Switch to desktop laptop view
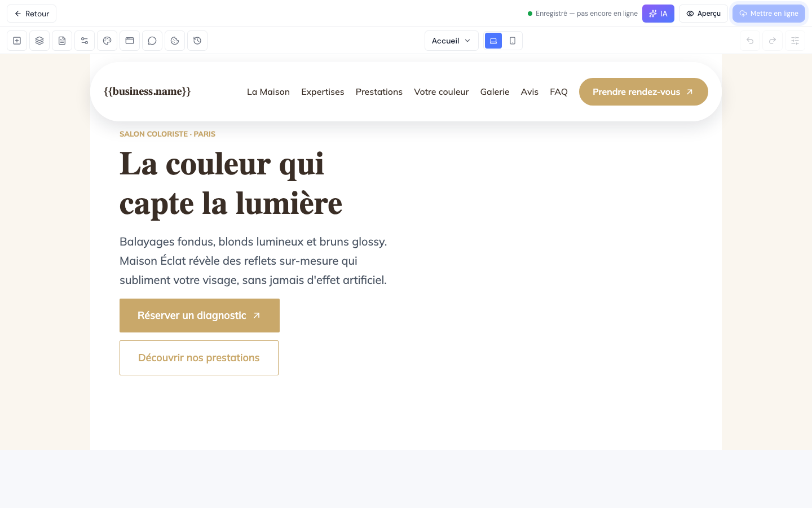The height and width of the screenshot is (508, 812). point(493,41)
